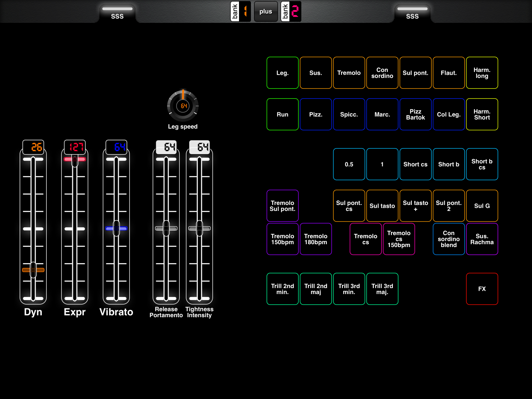The image size is (532, 399).
Task: Select the Trill 2nd min. articulation
Action: coord(282,289)
